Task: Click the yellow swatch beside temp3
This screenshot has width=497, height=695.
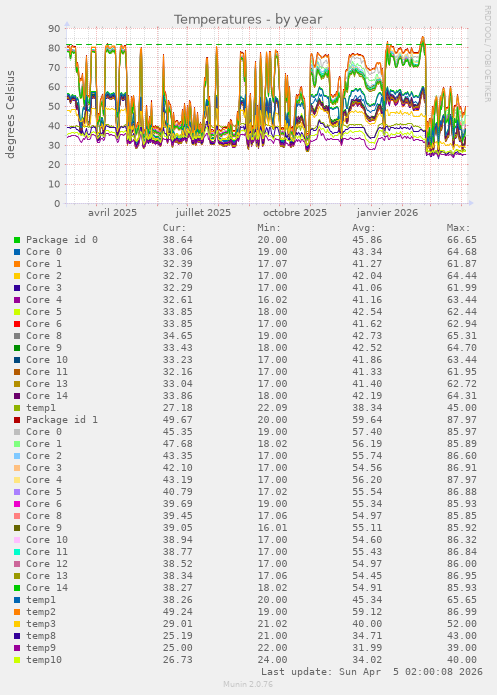Action: (17, 624)
